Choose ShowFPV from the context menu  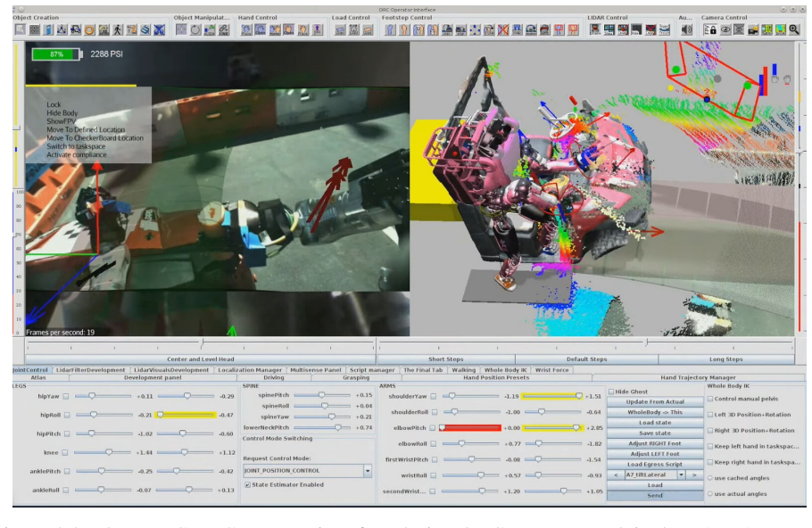[61, 121]
